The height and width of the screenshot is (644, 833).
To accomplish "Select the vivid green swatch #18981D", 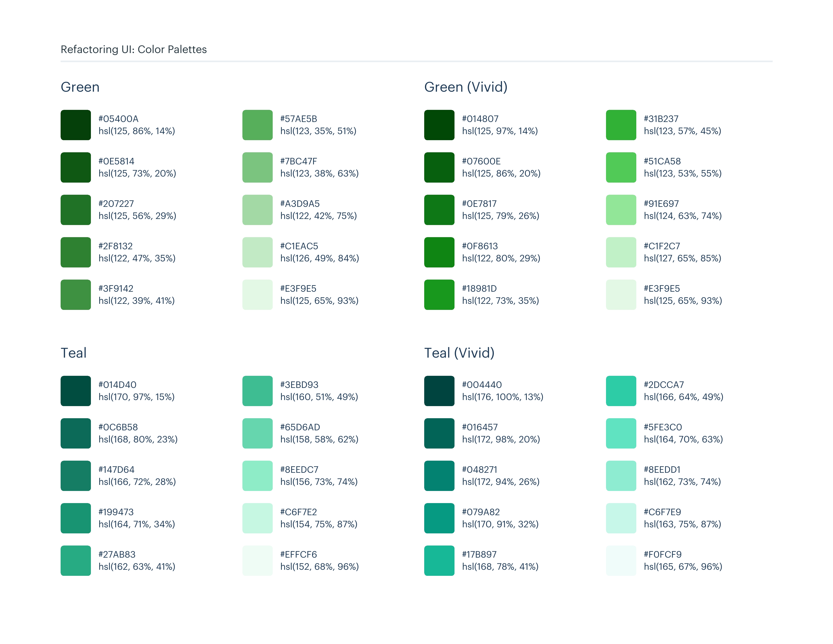I will (x=439, y=294).
